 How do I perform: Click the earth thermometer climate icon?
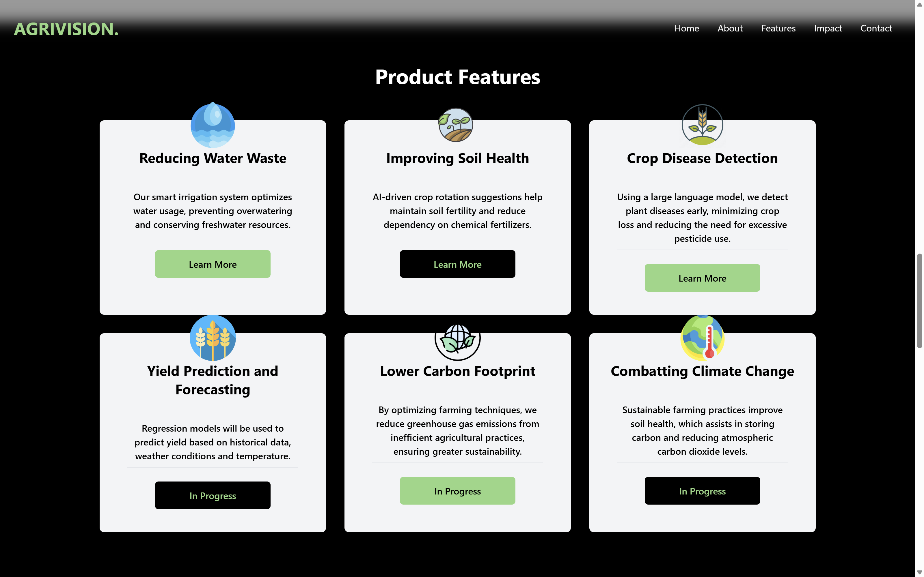(702, 338)
